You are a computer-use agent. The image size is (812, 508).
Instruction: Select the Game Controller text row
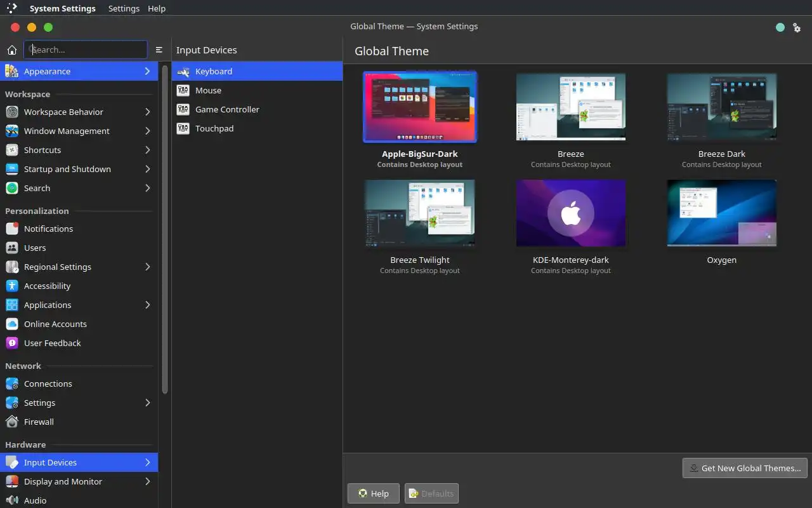257,109
